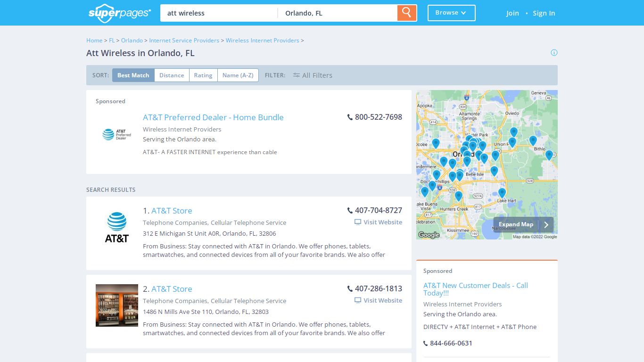Click map pin near Lake Hart
644x362 pixels.
point(502,193)
